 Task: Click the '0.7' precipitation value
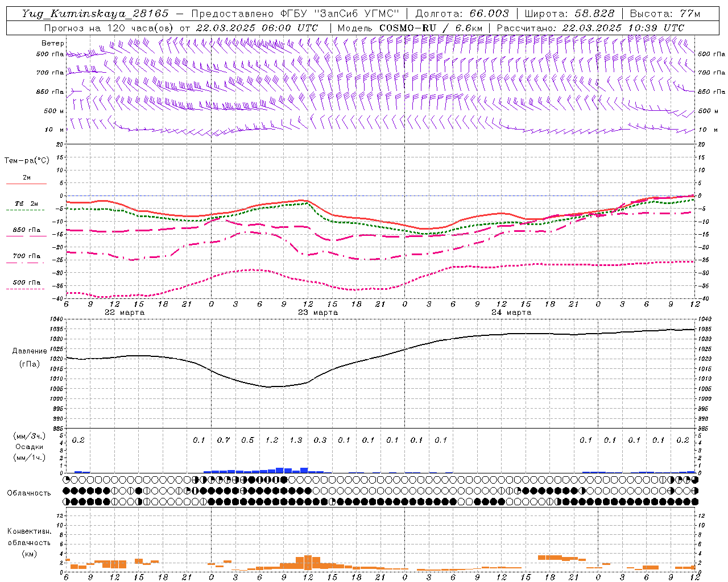pyautogui.click(x=224, y=440)
